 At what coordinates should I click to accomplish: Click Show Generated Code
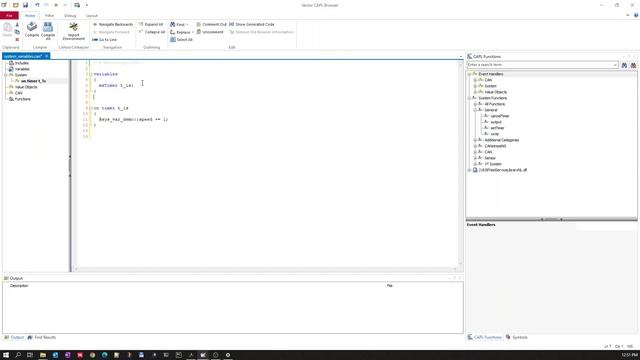coord(252,24)
